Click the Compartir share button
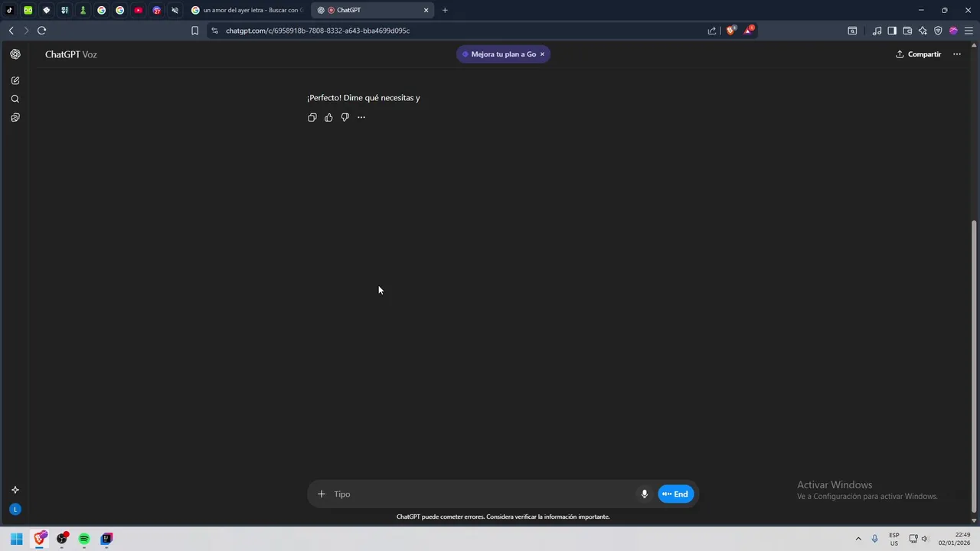 click(x=918, y=54)
